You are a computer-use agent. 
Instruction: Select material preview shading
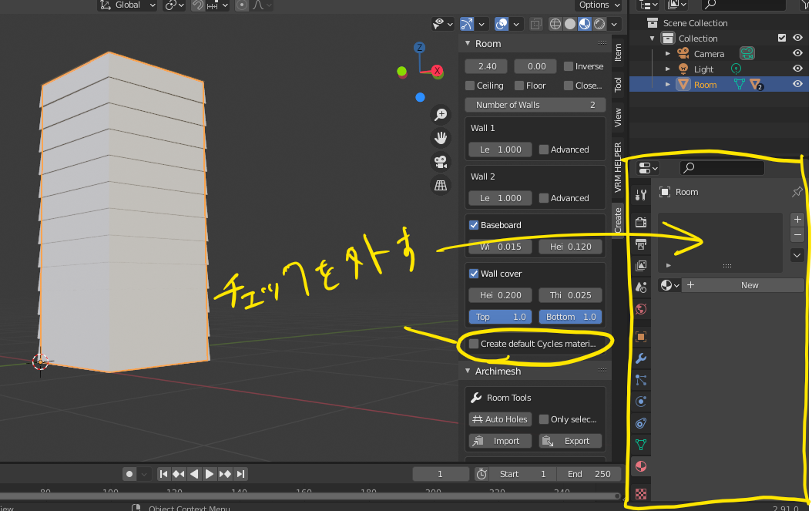[x=585, y=24]
